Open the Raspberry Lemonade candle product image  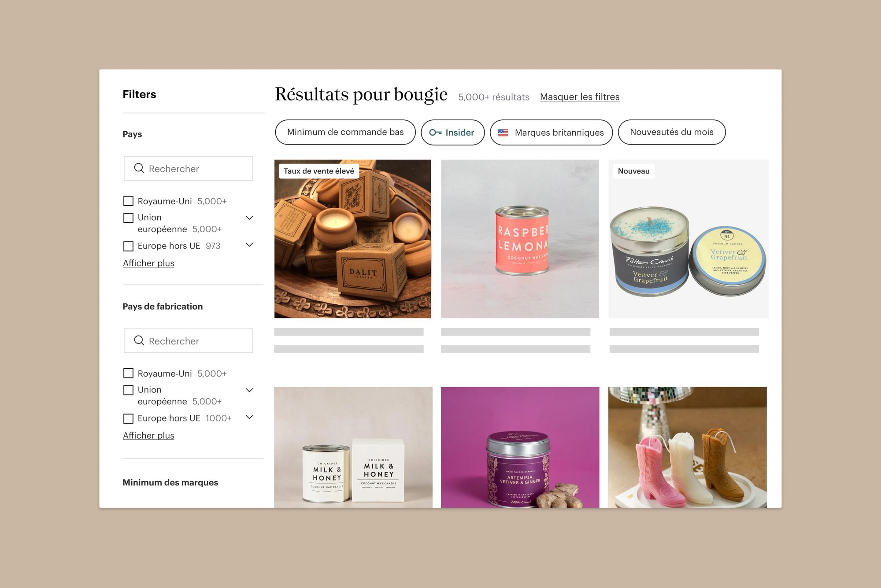point(520,239)
